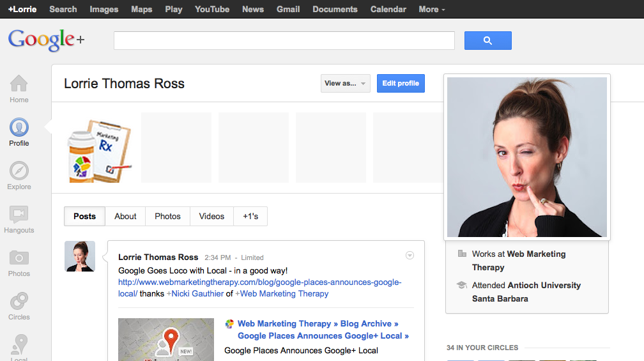The height and width of the screenshot is (361, 644).
Task: Open the post options circle arrow
Action: tap(410, 256)
